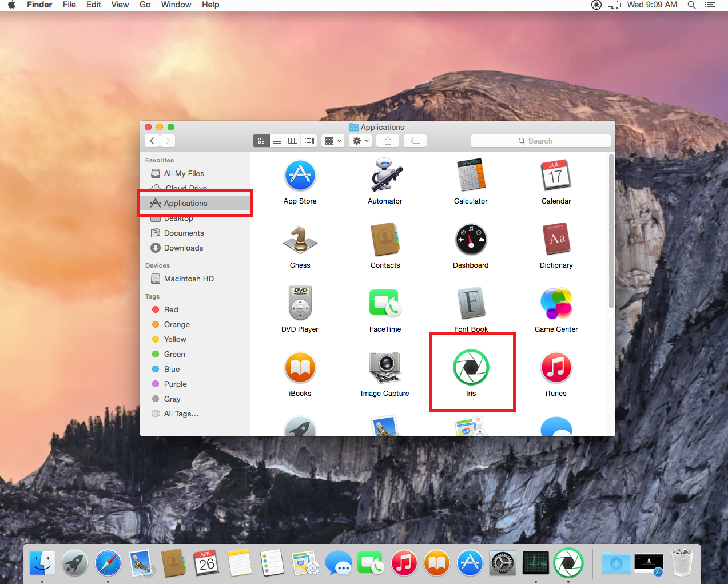Go back in Finder navigation
Image resolution: width=728 pixels, height=584 pixels.
click(x=152, y=141)
